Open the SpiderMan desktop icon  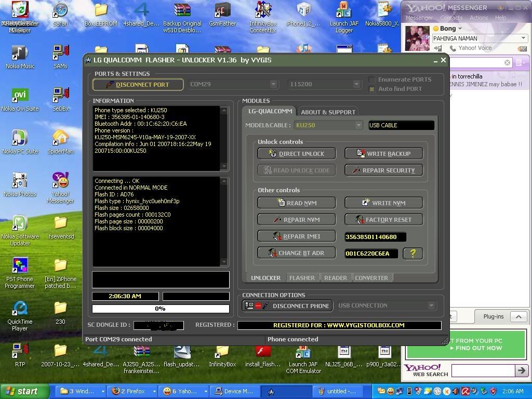click(x=60, y=142)
